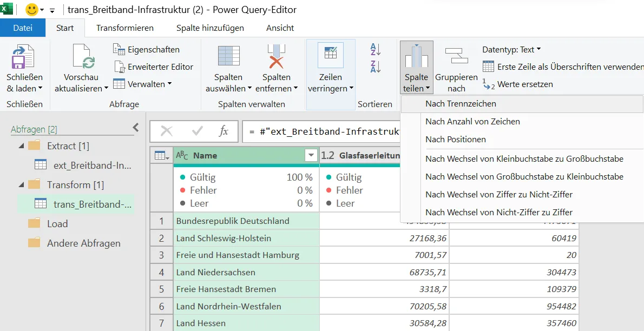Click the Excel application icon in the title bar
Viewport: 644px width, 331px height.
(6, 9)
